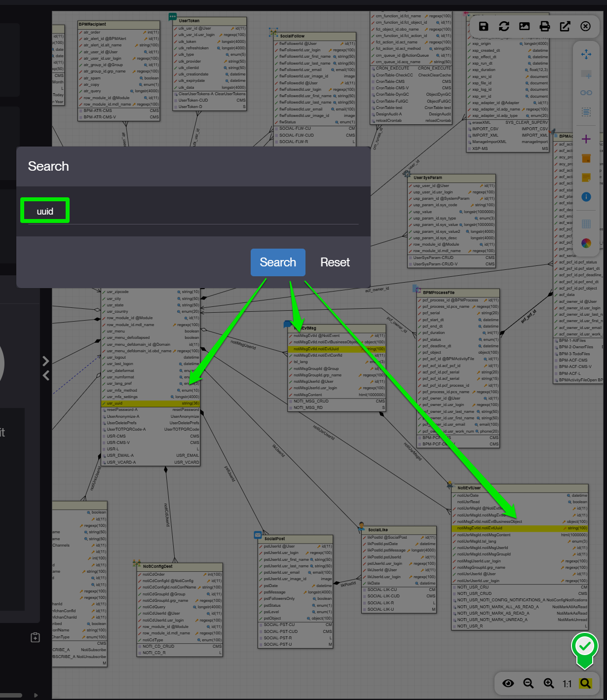Click the add-object rectangle-plus tool
The image size is (607, 700).
(x=586, y=74)
